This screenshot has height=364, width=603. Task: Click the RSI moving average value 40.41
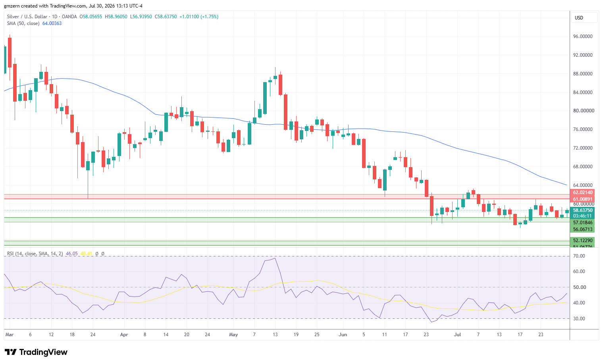click(86, 253)
